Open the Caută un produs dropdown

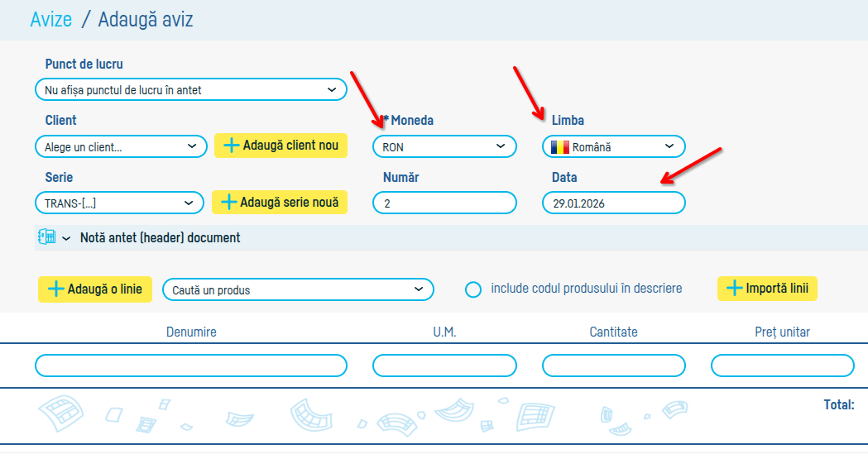click(298, 289)
